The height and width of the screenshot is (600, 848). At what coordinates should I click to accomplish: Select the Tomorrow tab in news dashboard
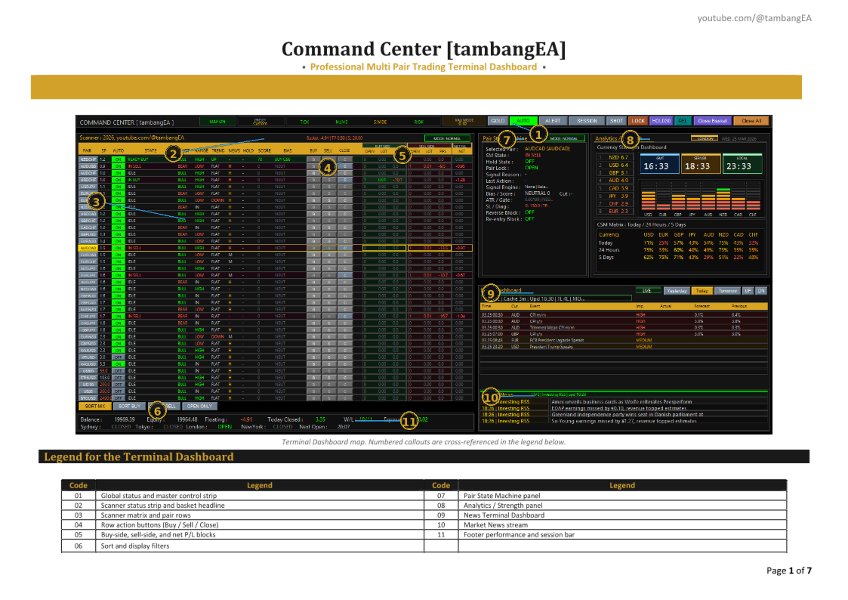coord(728,290)
